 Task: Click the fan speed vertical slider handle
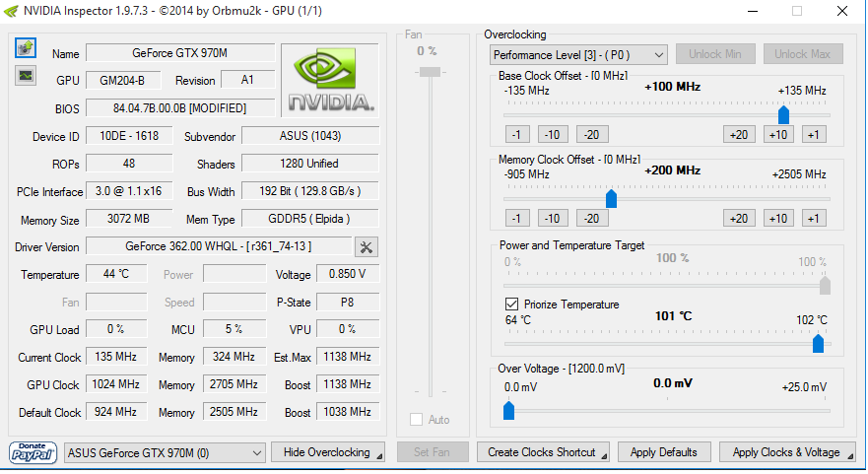tap(430, 72)
